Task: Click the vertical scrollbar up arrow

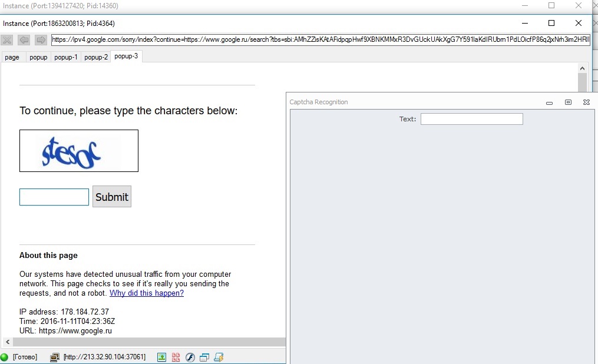Action: (x=582, y=68)
